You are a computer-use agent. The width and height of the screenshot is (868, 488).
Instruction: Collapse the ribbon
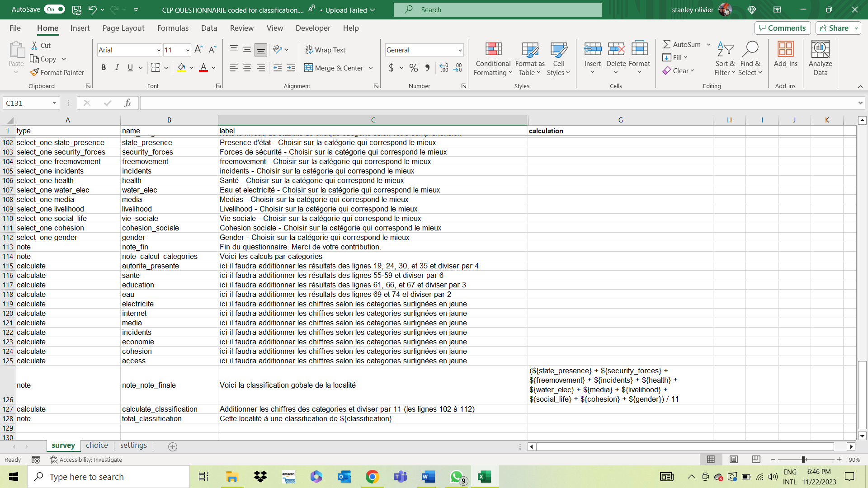860,86
